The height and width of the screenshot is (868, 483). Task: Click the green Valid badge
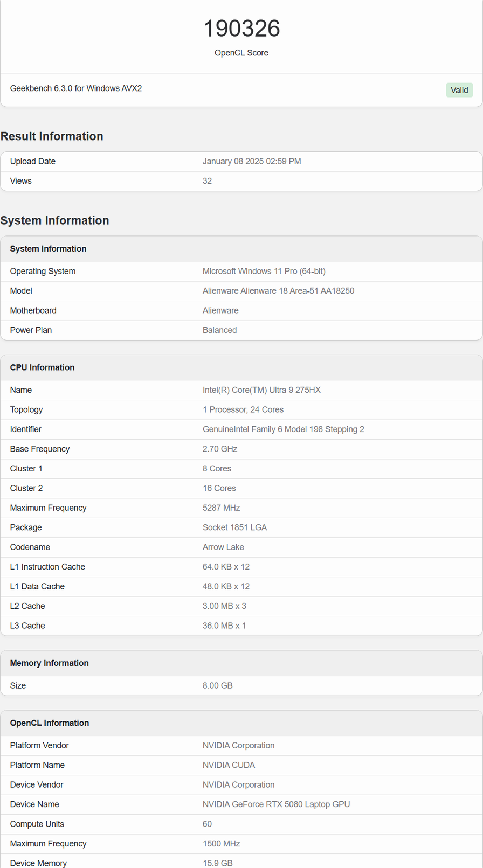click(459, 90)
